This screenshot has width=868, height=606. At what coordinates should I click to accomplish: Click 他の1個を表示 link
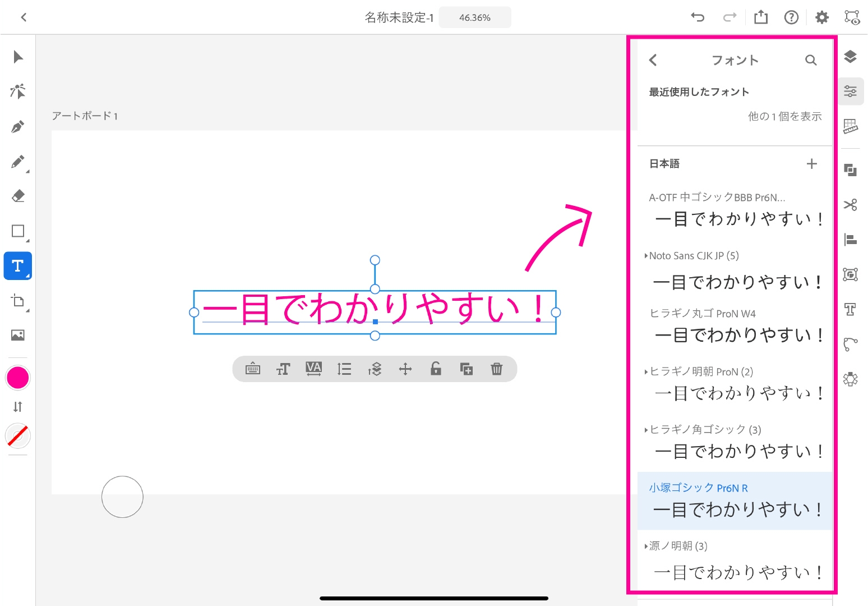point(784,116)
